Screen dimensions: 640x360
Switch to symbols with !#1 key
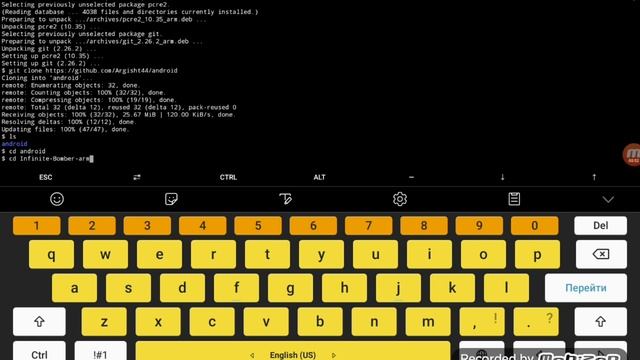[100, 352]
